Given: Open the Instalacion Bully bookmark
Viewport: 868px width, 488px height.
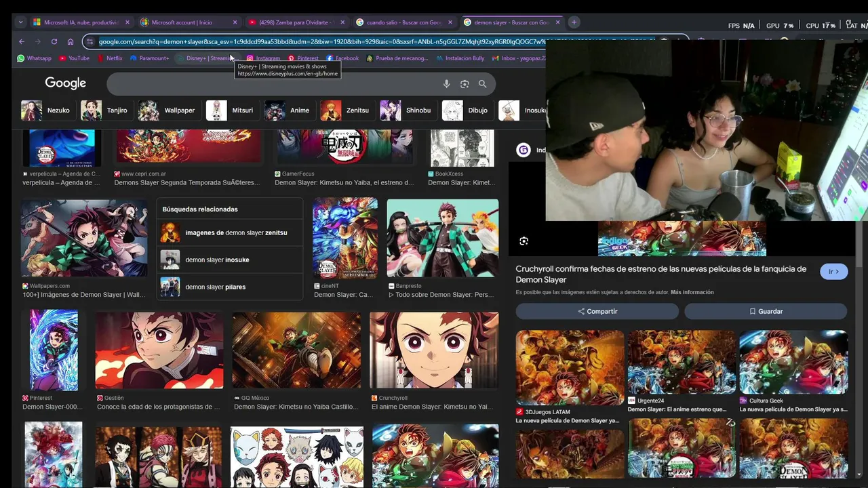Looking at the screenshot, I should pos(460,58).
